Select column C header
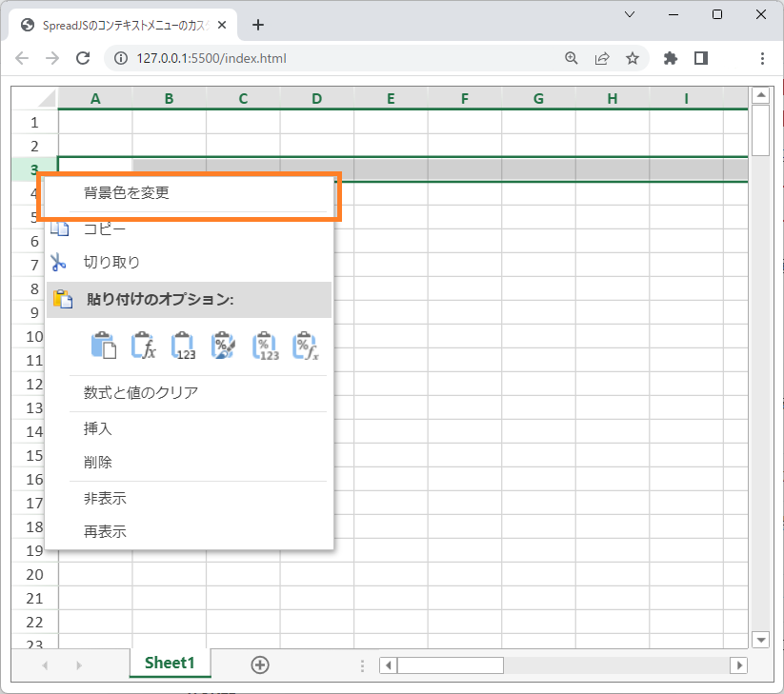 [x=243, y=98]
